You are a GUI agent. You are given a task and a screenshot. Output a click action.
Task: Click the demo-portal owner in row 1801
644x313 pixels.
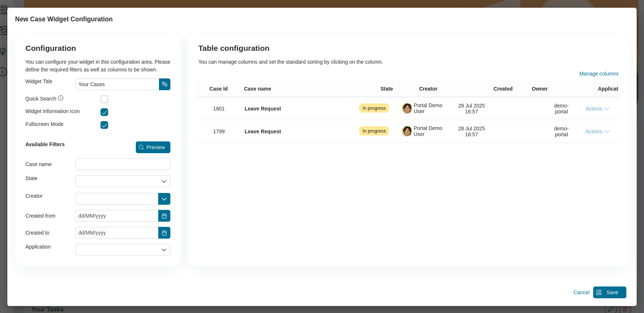[x=561, y=109]
